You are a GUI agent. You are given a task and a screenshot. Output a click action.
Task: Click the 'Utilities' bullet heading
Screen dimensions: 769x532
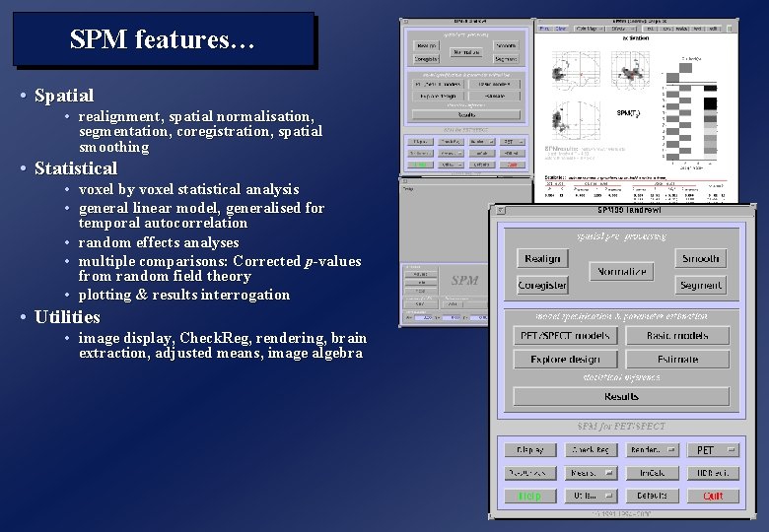pos(67,316)
